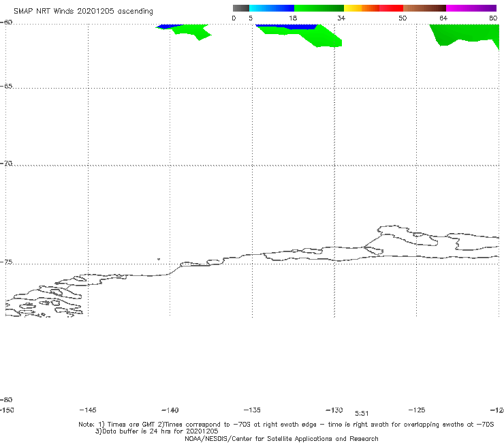Click the SMAP NRT Winds 20201205 ascending title
This screenshot has height=443, width=504.
click(x=83, y=11)
